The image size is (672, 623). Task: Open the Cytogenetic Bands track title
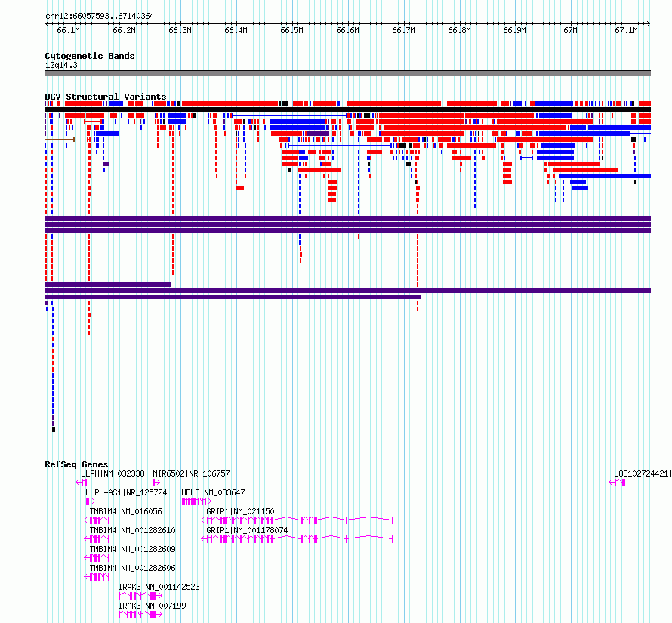[x=90, y=56]
